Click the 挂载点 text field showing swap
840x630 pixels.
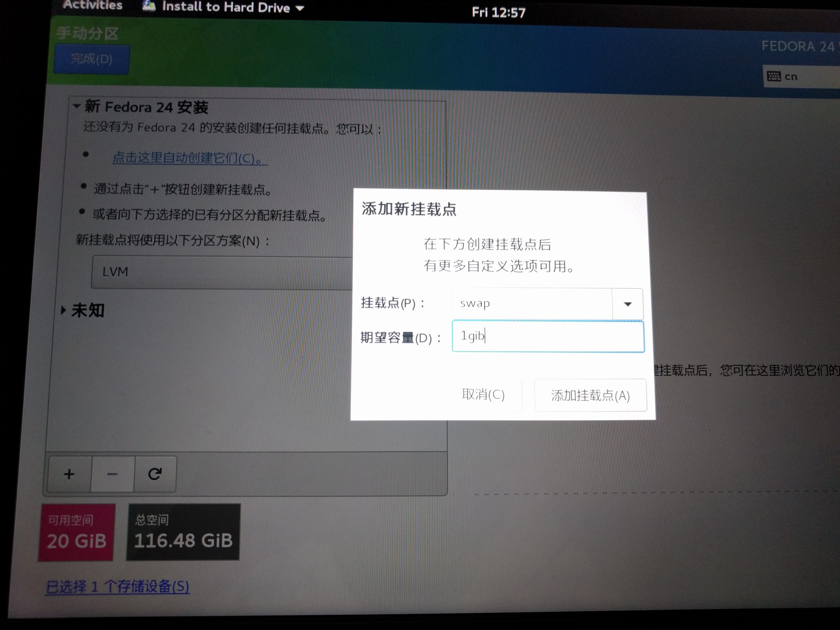[532, 304]
